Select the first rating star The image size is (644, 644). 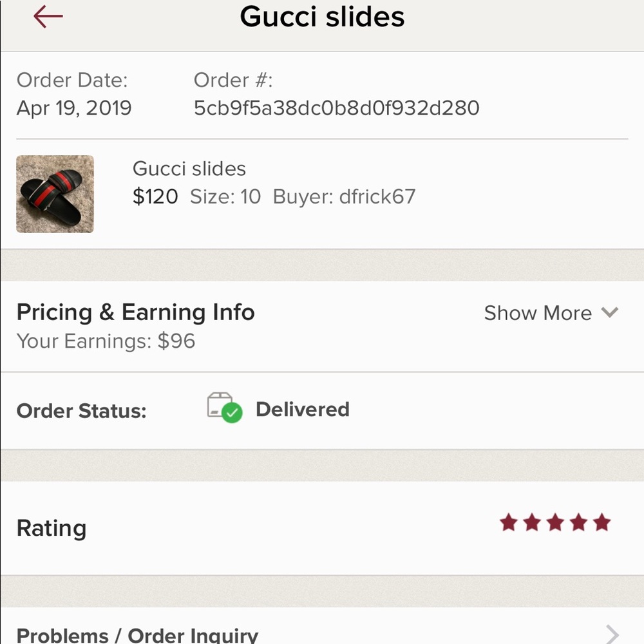(x=510, y=523)
